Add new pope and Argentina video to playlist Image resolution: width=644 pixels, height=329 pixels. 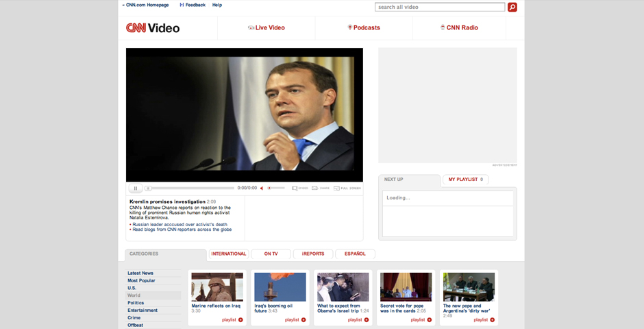pos(484,320)
